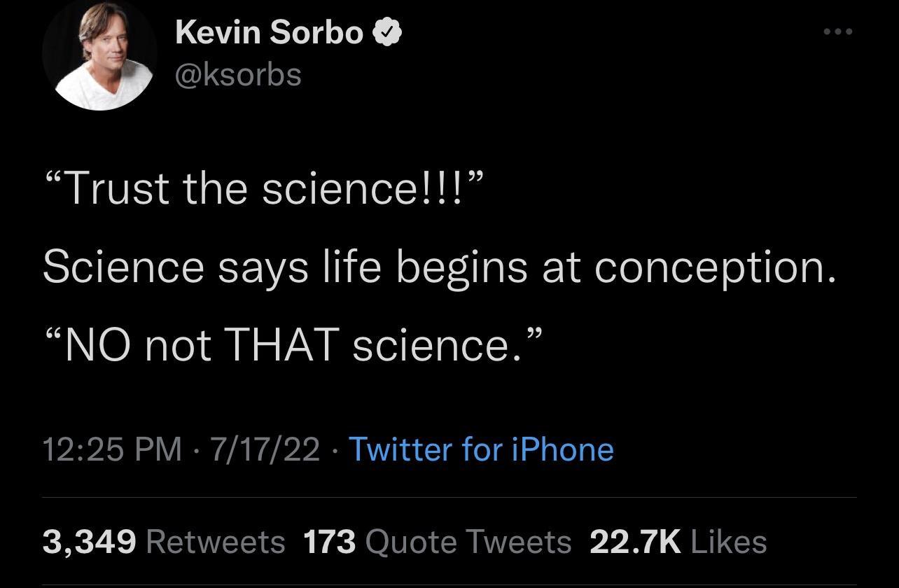
Task: Click the engagement stats row
Action: pos(406,540)
